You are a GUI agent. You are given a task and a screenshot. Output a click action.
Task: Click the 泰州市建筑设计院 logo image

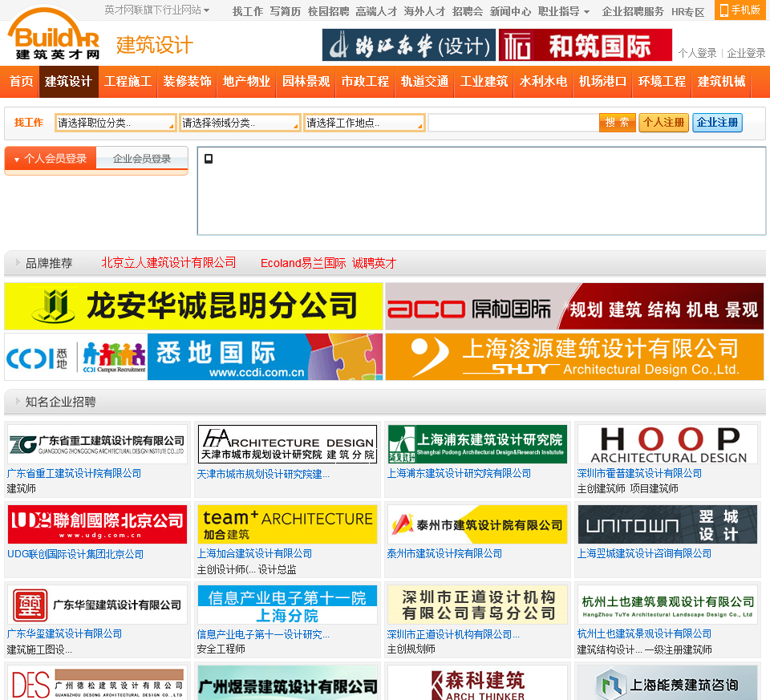click(x=477, y=524)
